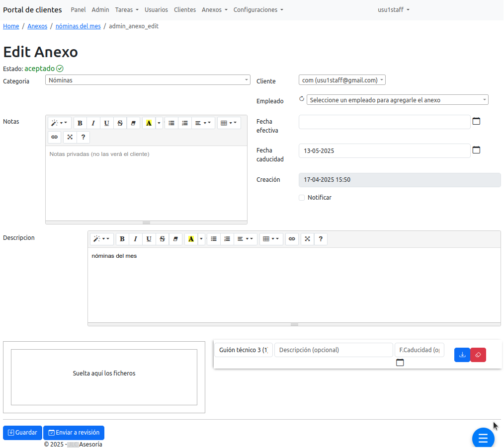Toggle Underline in Descripcion editor toolbar
Viewport: 504px width, 448px height.
coord(149,239)
